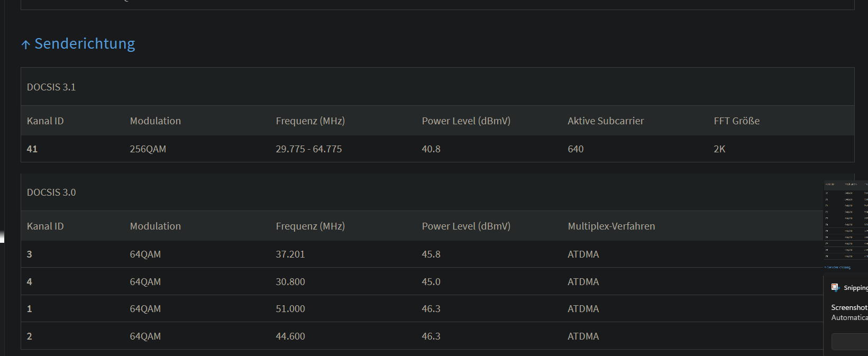Image resolution: width=868 pixels, height=356 pixels.
Task: Click the 'Screenshot' notification title text
Action: coord(849,307)
